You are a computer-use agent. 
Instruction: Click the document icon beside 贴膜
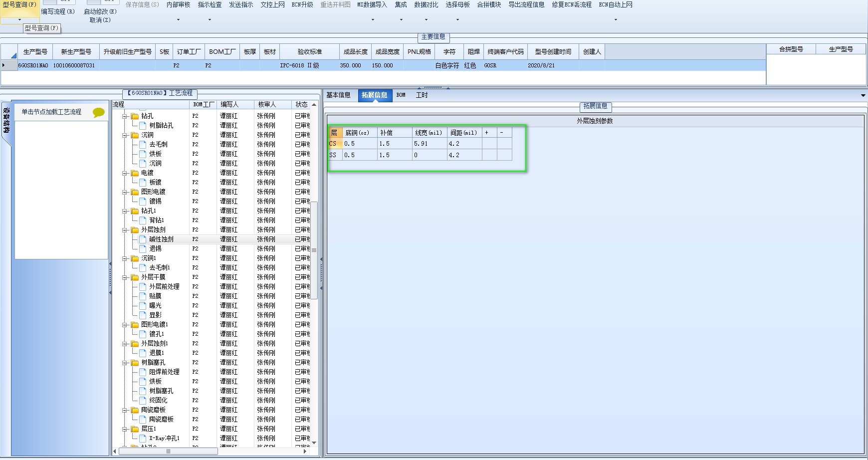[x=143, y=296]
